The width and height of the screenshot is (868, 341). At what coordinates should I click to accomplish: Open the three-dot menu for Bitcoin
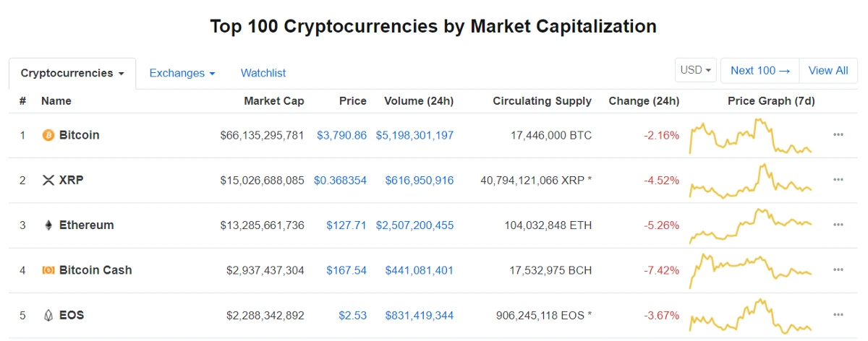pyautogui.click(x=838, y=135)
